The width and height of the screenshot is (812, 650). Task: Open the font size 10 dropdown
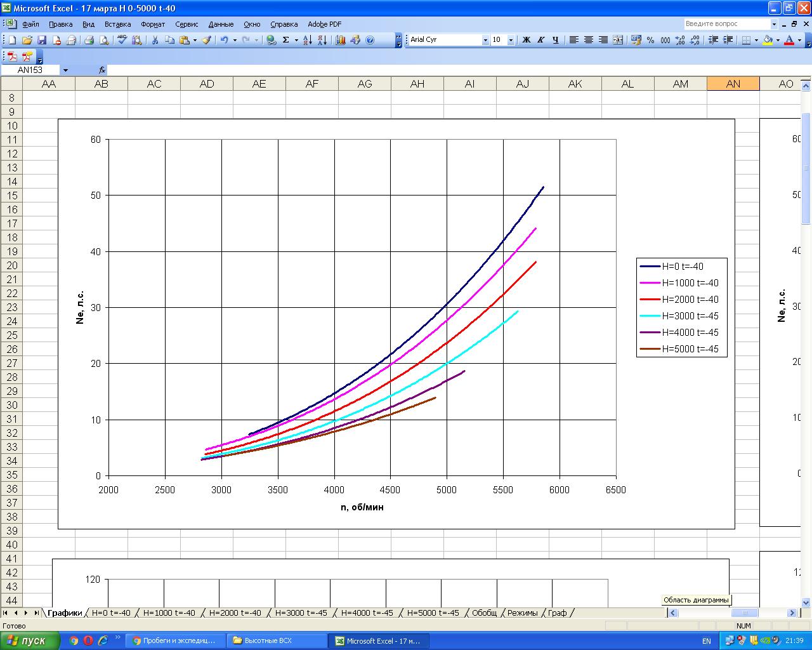(x=511, y=40)
